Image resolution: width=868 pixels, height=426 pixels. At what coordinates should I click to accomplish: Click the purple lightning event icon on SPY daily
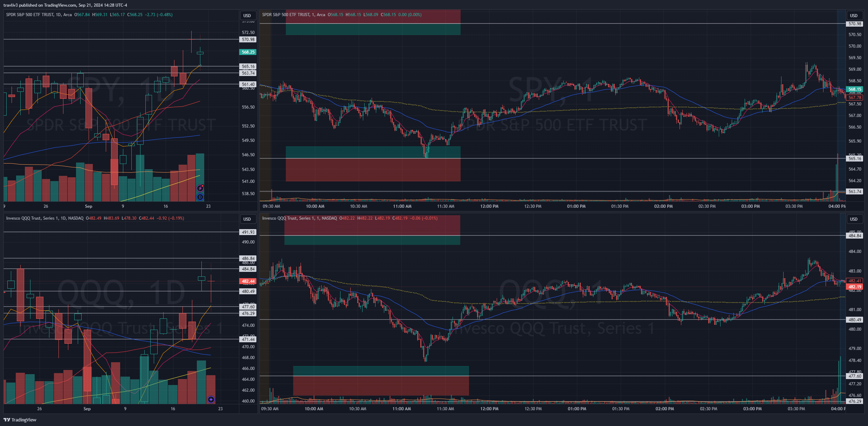click(x=200, y=188)
